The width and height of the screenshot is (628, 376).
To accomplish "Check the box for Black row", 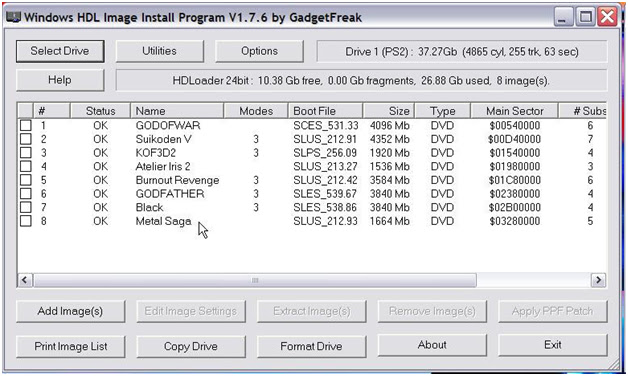I will click(26, 207).
